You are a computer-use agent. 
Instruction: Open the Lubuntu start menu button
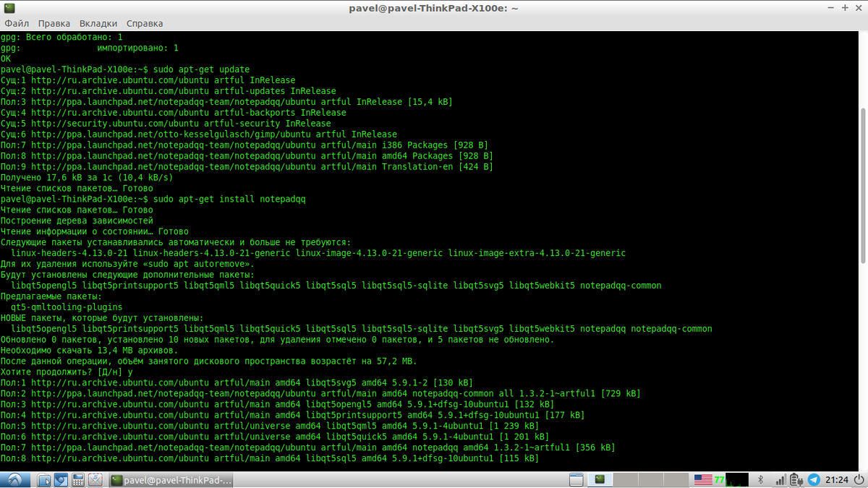point(15,479)
